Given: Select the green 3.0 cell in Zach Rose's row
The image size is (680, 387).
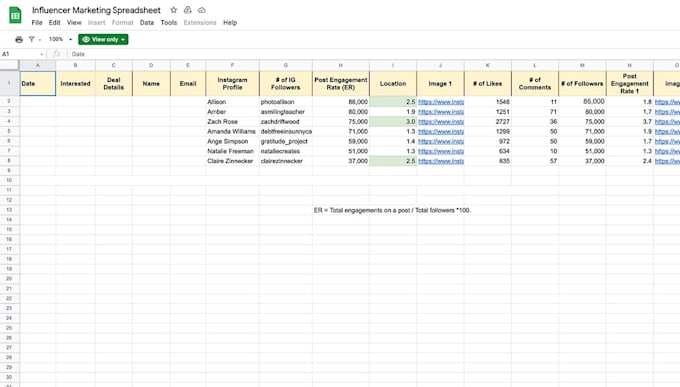Looking at the screenshot, I should (393, 122).
